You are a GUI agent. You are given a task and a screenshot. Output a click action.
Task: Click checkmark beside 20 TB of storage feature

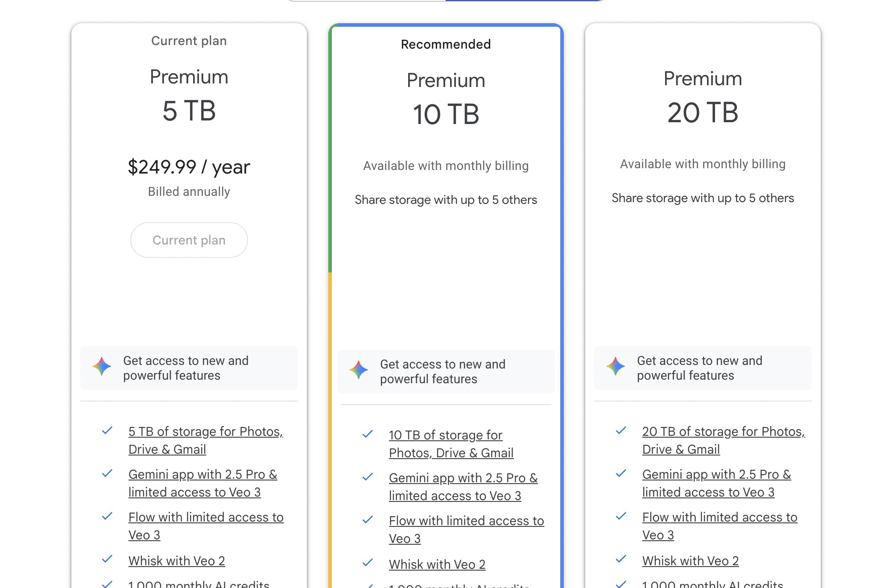pos(621,431)
